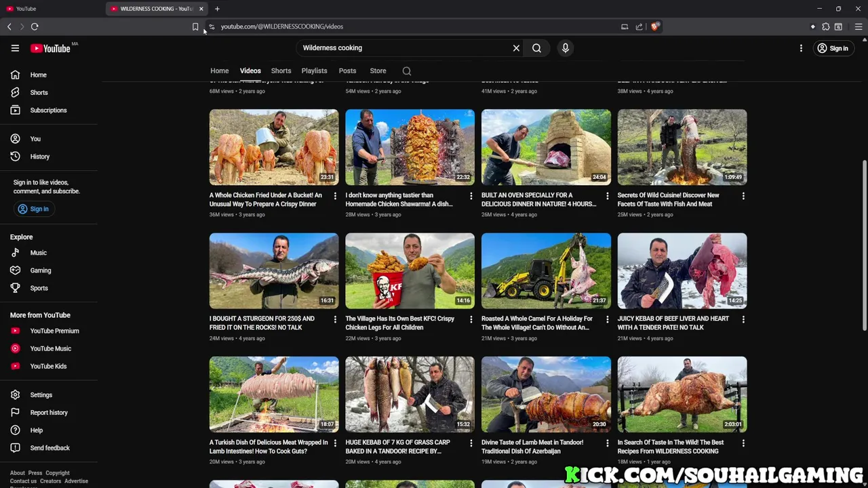Switch to the channel Home tab
This screenshot has width=868, height=488.
pyautogui.click(x=219, y=71)
